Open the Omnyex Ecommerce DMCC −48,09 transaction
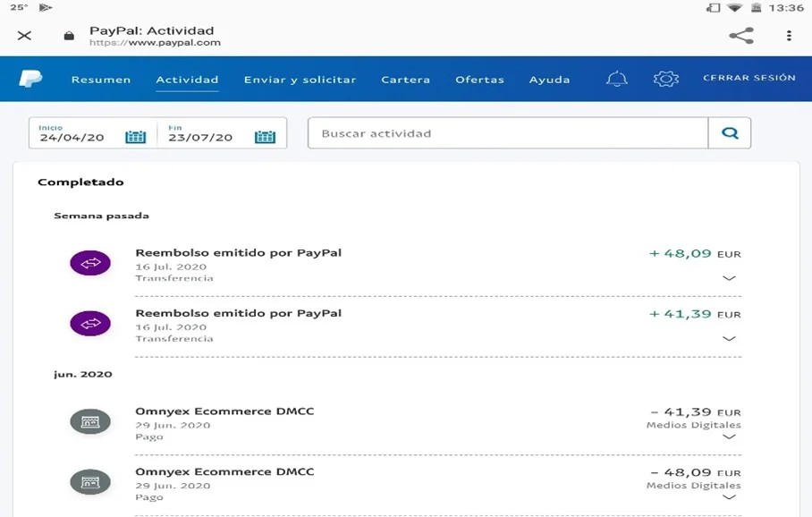Screen dimensions: 812x517 (438, 485)
